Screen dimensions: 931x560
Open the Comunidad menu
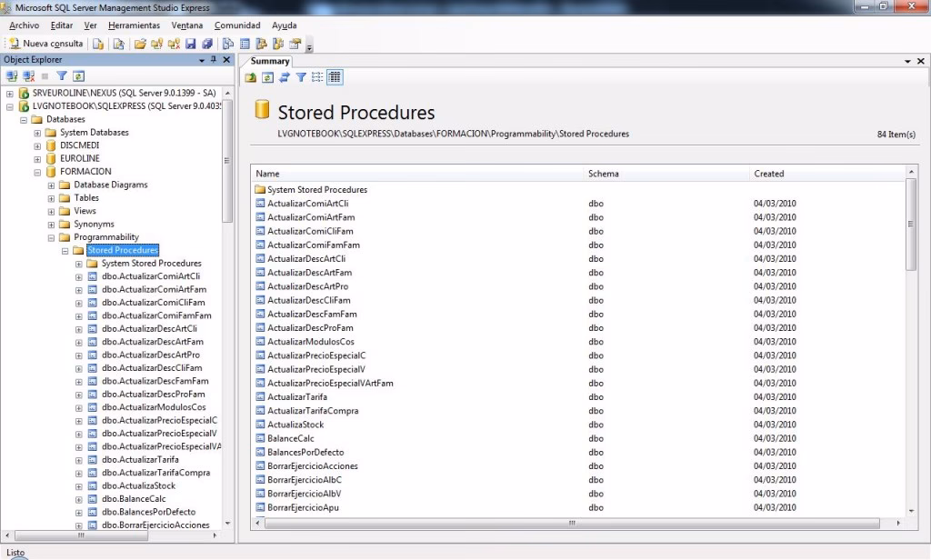pyautogui.click(x=237, y=25)
